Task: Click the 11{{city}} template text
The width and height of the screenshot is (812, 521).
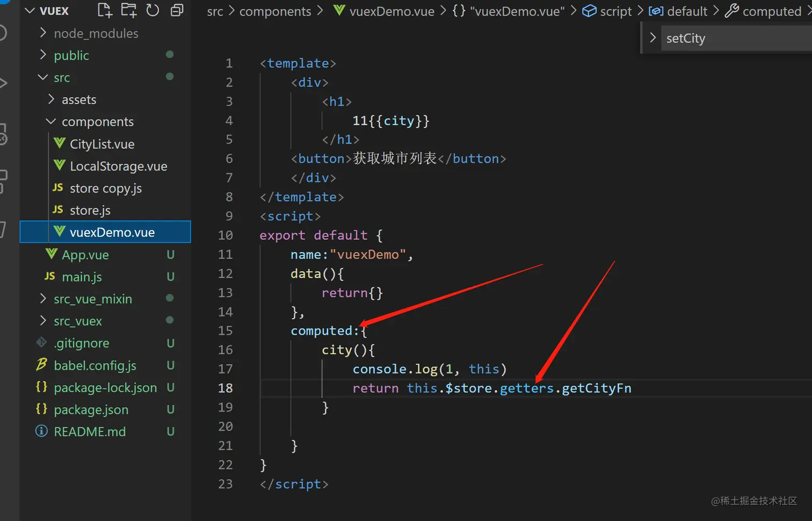Action: click(x=391, y=120)
